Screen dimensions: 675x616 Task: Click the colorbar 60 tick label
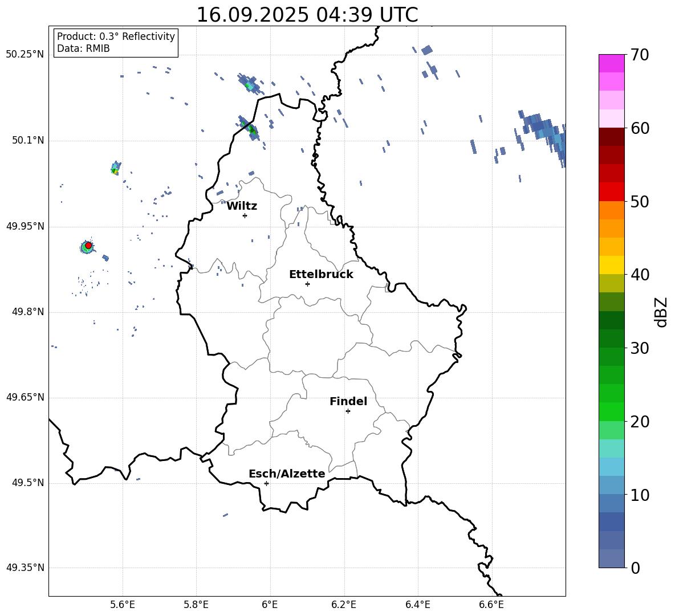click(x=640, y=128)
